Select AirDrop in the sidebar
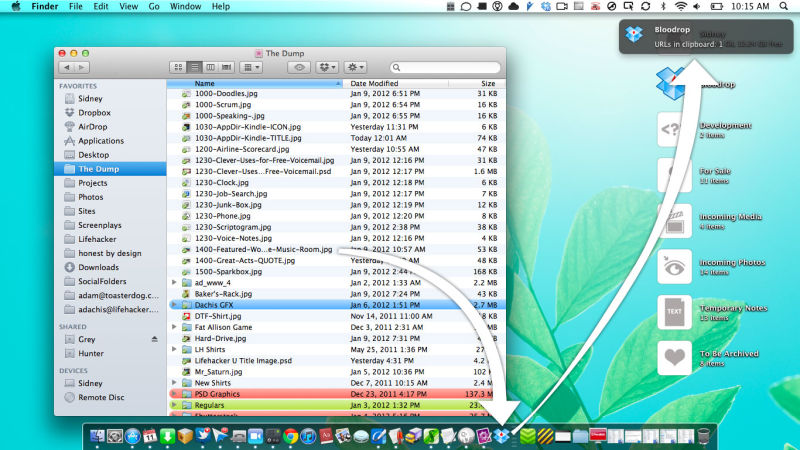 (92, 127)
